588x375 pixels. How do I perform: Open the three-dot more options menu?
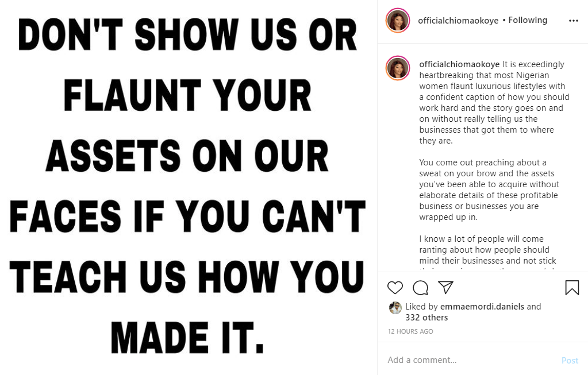[573, 21]
